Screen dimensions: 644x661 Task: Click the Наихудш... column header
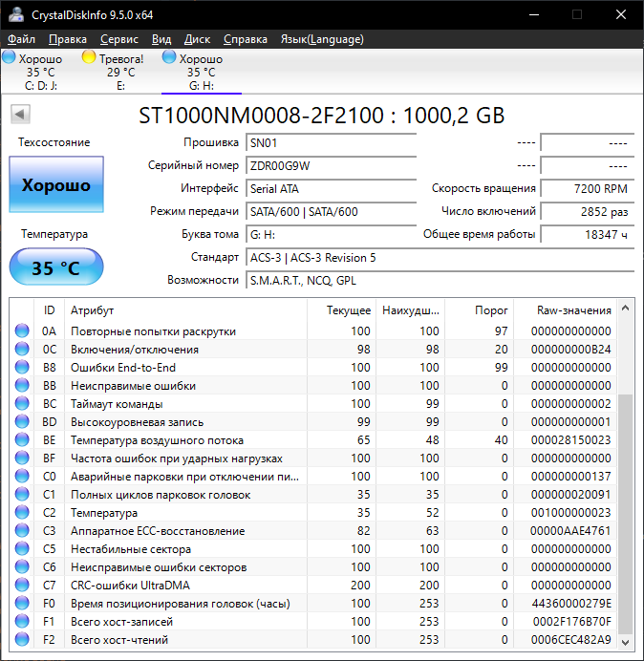[x=410, y=310]
